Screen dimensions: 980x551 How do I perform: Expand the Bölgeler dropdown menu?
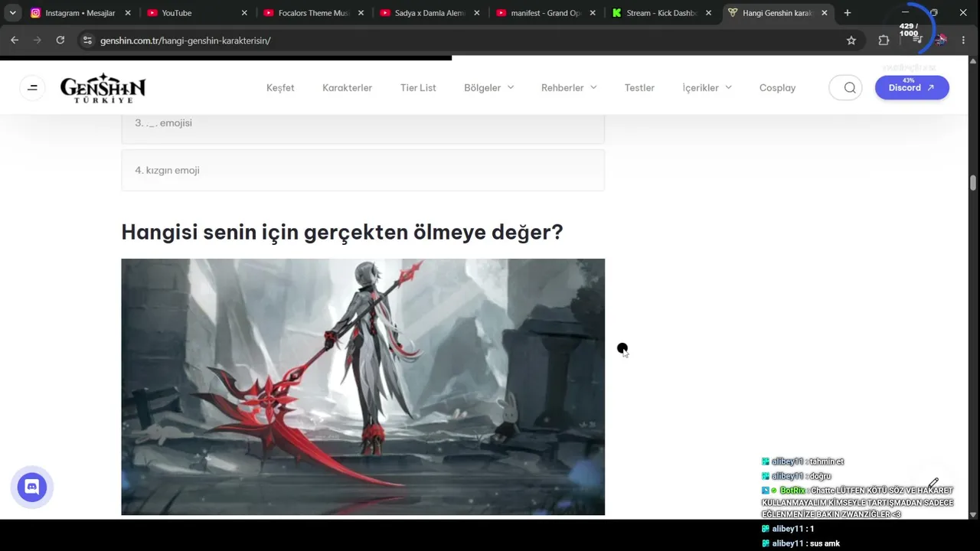(x=488, y=88)
